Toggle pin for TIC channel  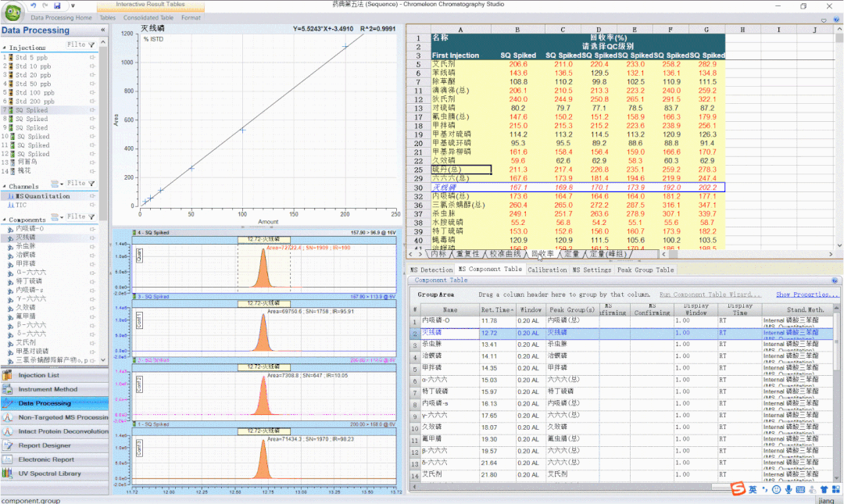tap(93, 205)
